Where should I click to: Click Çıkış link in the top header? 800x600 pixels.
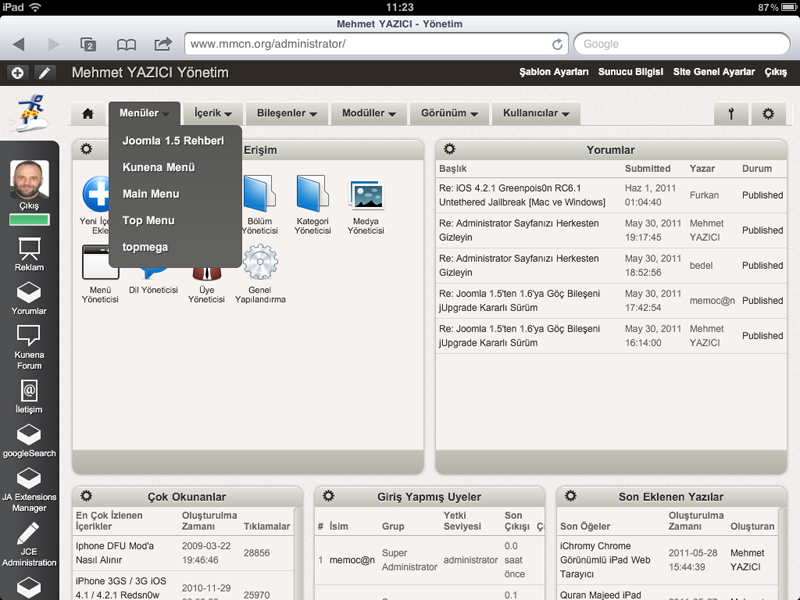tap(776, 72)
